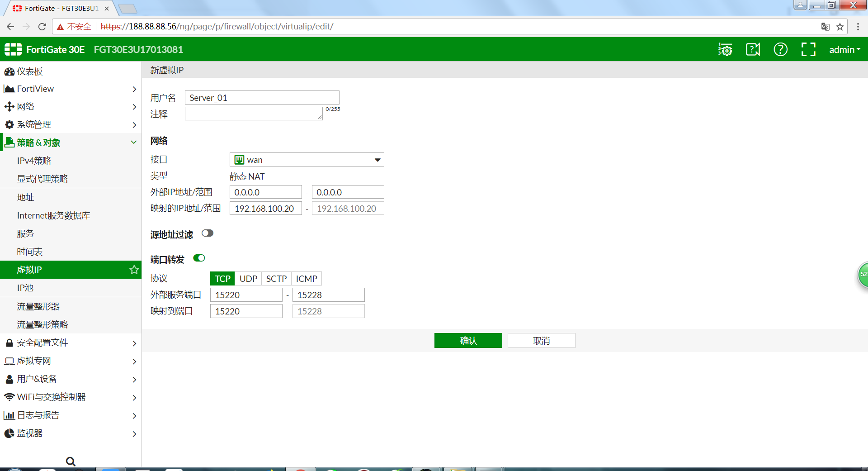Expand the 日志与报告 chevron
The image size is (868, 471).
(x=134, y=416)
